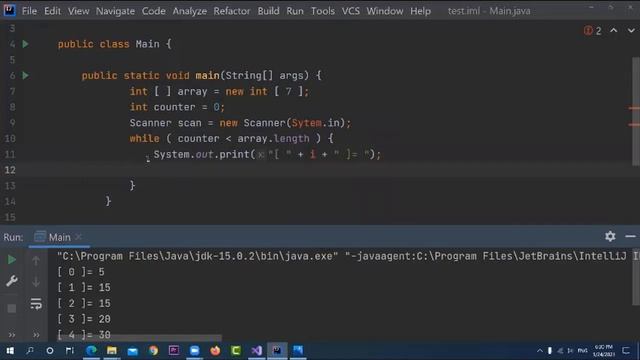Rerun Main with green play button
640x360 pixels.
pos(12,260)
